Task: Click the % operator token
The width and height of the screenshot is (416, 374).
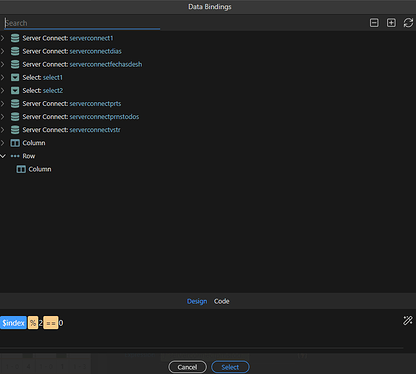Action: pos(33,323)
